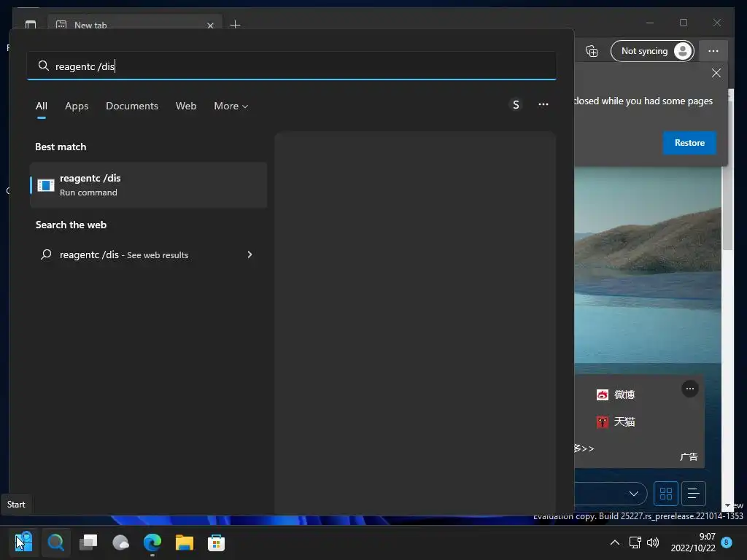The width and height of the screenshot is (747, 560).
Task: Open quick links three-dot options
Action: [x=689, y=389]
